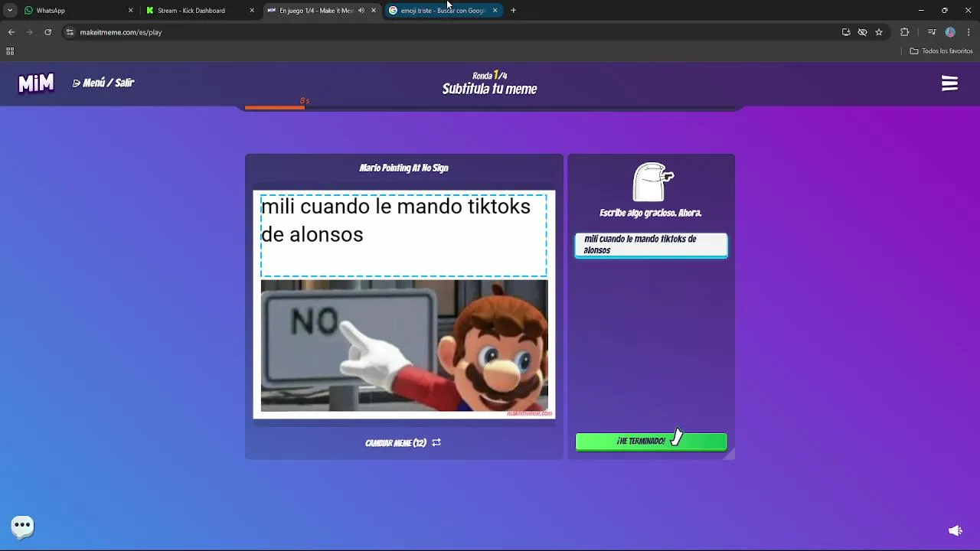Close the emoji triste Google tab
Viewport: 980px width, 551px height.
click(495, 11)
